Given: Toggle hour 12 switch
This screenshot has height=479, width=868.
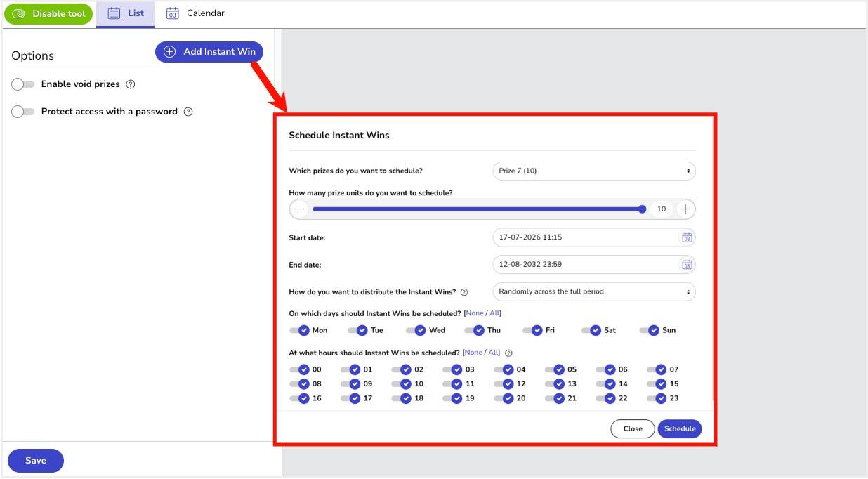Looking at the screenshot, I should click(504, 384).
